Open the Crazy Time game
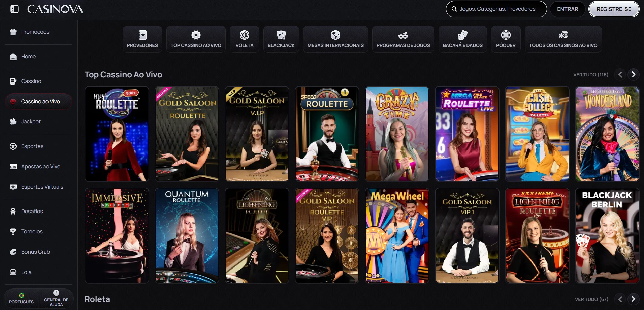This screenshot has height=310, width=644. coord(397,134)
